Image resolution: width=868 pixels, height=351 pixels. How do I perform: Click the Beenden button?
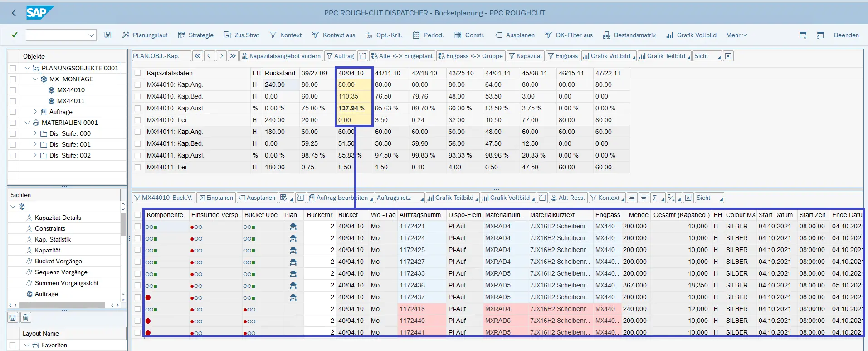coord(846,35)
